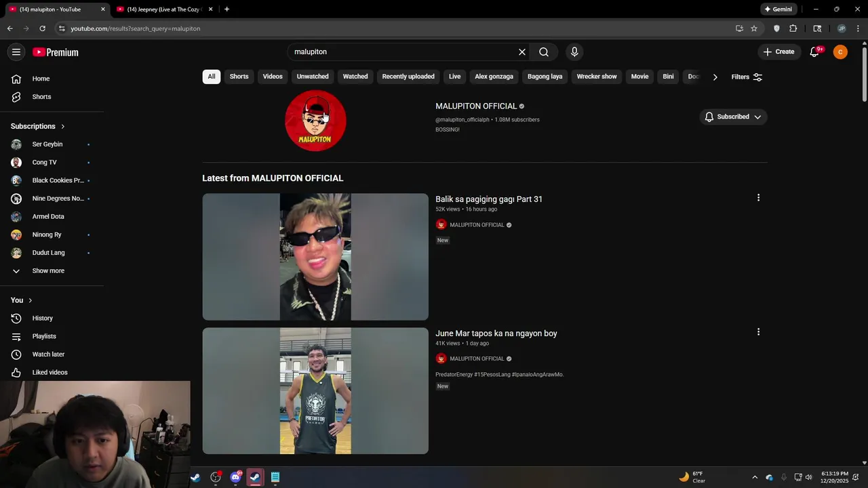
Task: Open Discord from the taskbar
Action: tap(235, 477)
